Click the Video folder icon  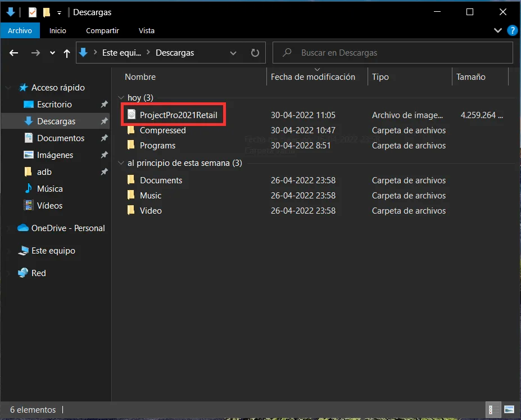tap(131, 210)
